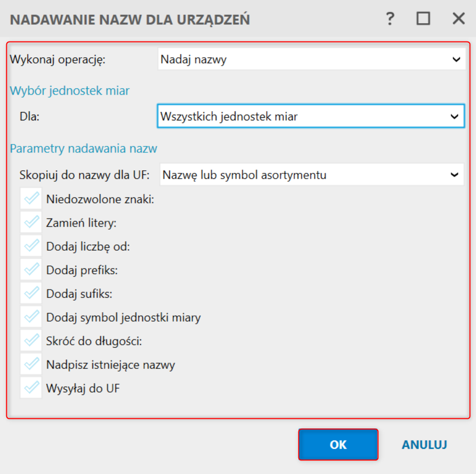
Task: Enable the Skróć do długości checkbox
Action: [x=32, y=341]
